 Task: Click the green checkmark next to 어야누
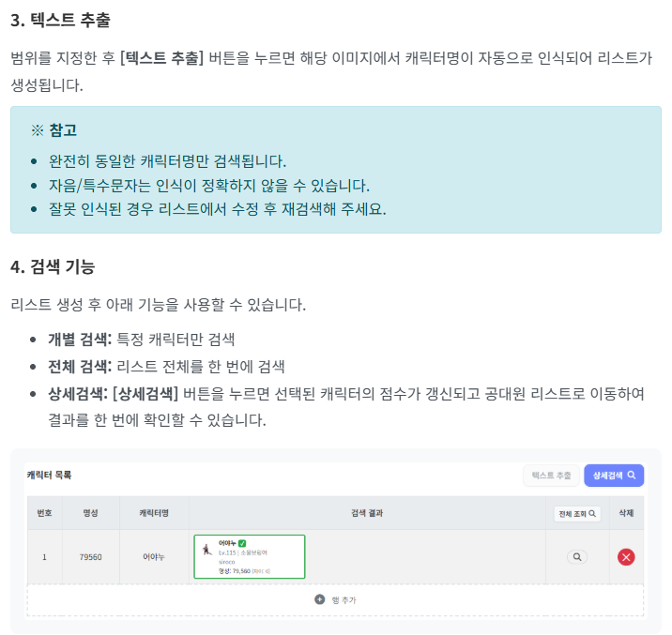click(x=242, y=543)
